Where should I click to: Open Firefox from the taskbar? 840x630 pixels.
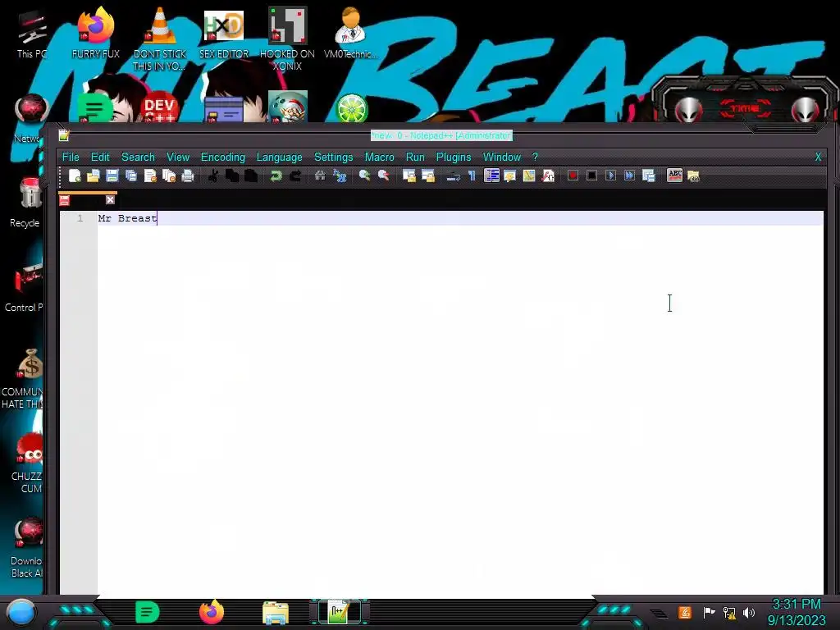(x=212, y=612)
